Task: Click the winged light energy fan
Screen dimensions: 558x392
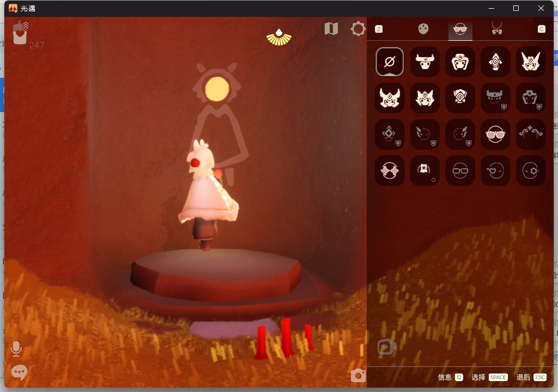Action: pos(279,38)
